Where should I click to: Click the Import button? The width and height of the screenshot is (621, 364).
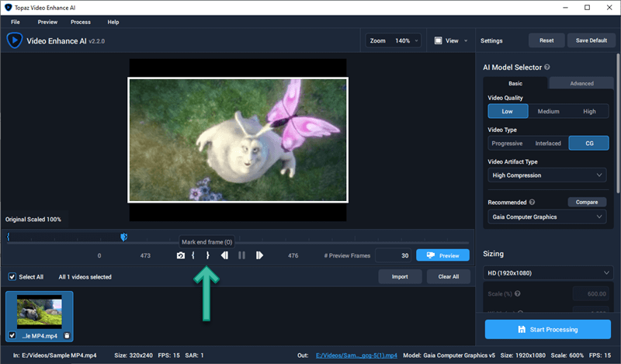tap(400, 276)
